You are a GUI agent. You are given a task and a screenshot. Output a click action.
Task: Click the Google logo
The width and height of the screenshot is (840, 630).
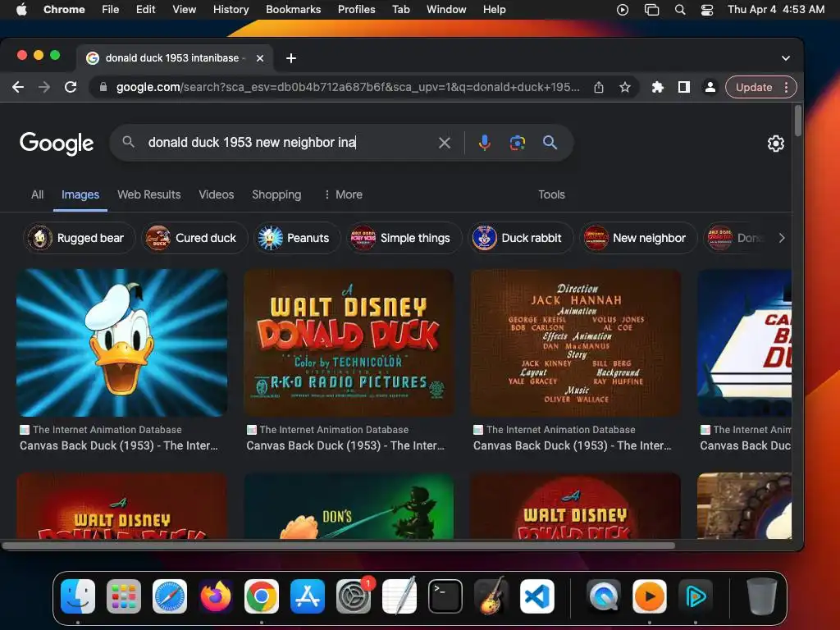(57, 143)
